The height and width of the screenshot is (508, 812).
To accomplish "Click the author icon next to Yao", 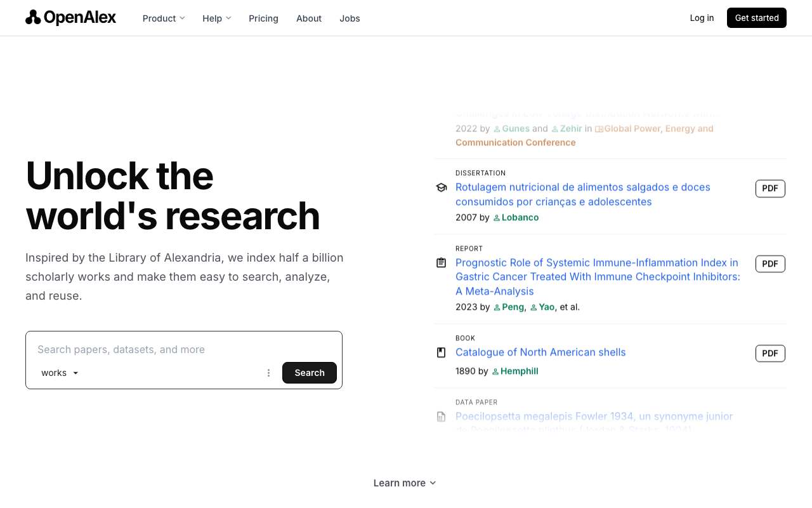I will point(534,307).
